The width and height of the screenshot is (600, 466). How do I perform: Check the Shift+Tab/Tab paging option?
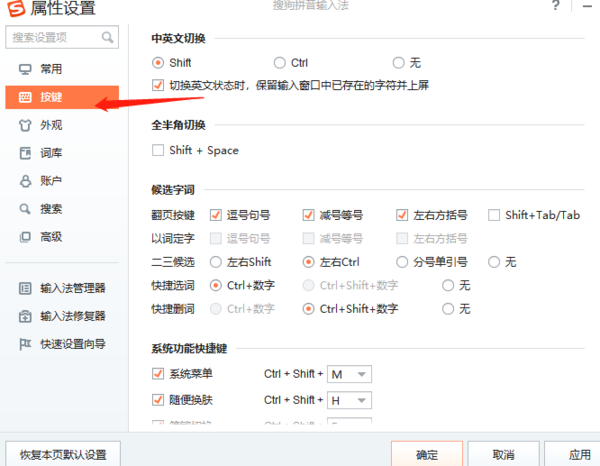pos(494,215)
